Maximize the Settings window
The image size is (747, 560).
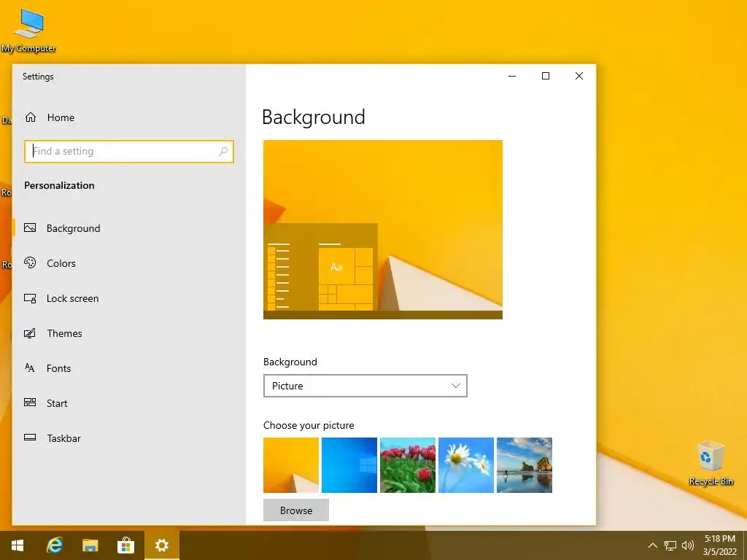546,76
